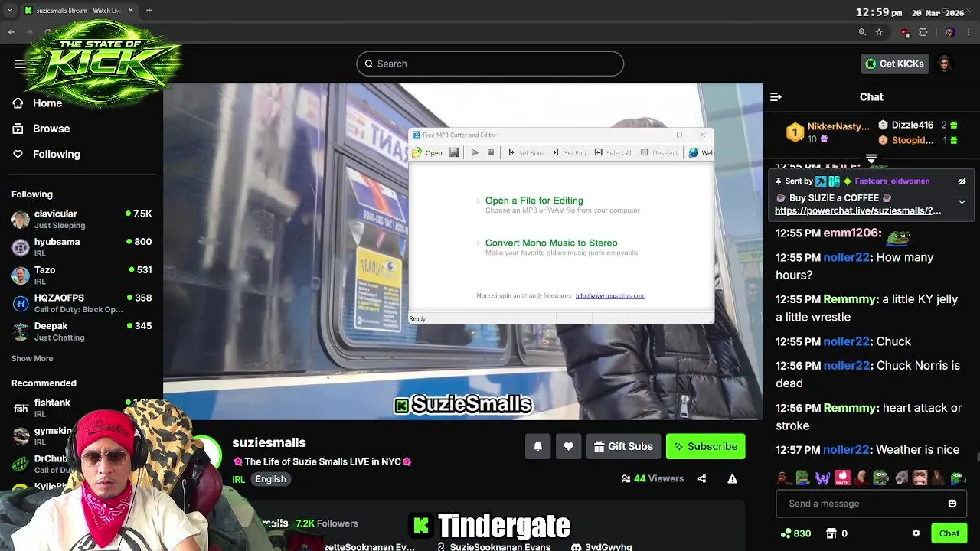Click Deselect in MP3 Cutter toolbar

point(659,152)
